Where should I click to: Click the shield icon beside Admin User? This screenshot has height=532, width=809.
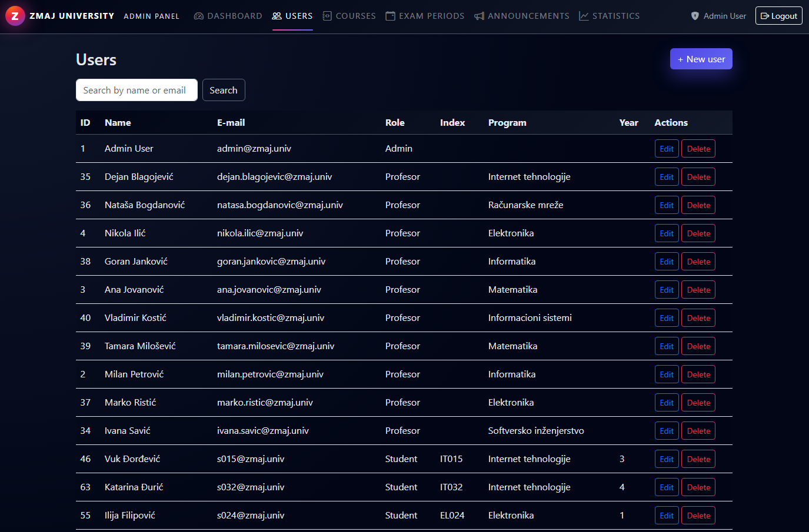[x=695, y=16]
